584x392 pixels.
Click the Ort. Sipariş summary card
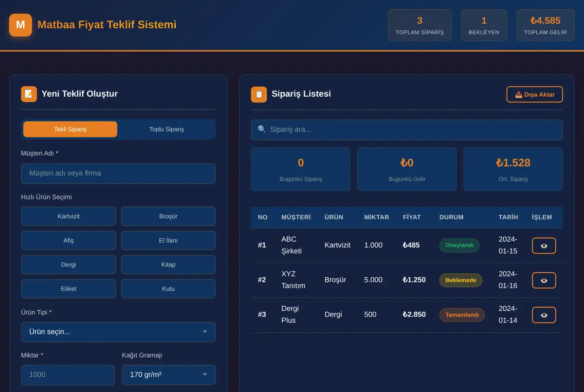[x=513, y=169]
